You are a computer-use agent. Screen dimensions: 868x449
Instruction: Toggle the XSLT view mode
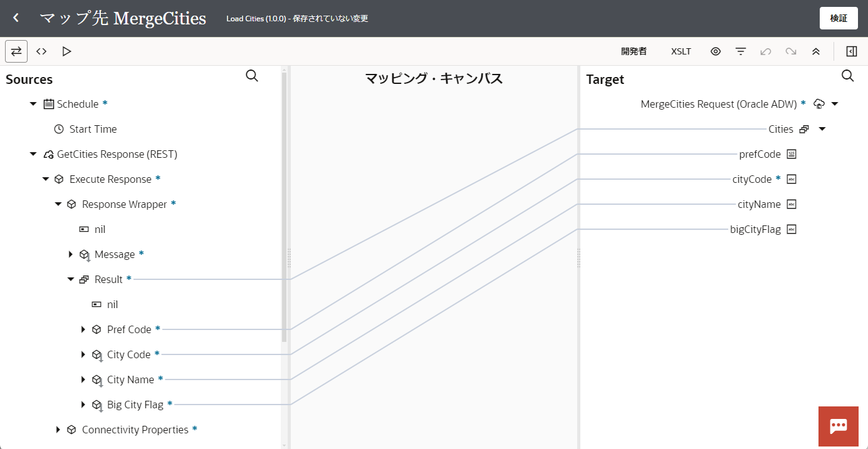click(681, 51)
